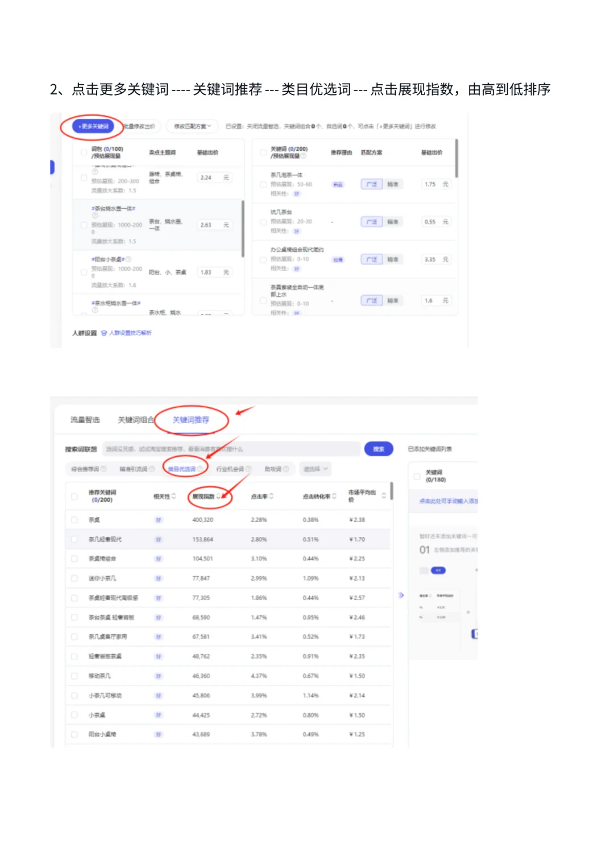
Task: Select 广泛 match for 炕几茶台
Action: point(372,222)
